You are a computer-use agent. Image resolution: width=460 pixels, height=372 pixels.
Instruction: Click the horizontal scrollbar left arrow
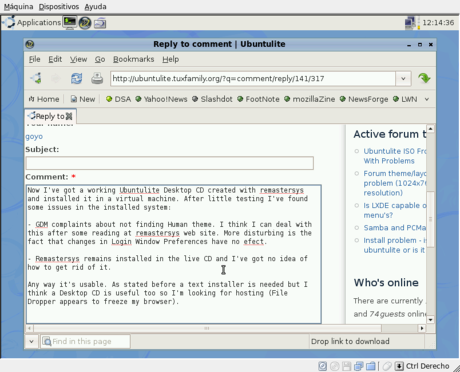(29, 328)
